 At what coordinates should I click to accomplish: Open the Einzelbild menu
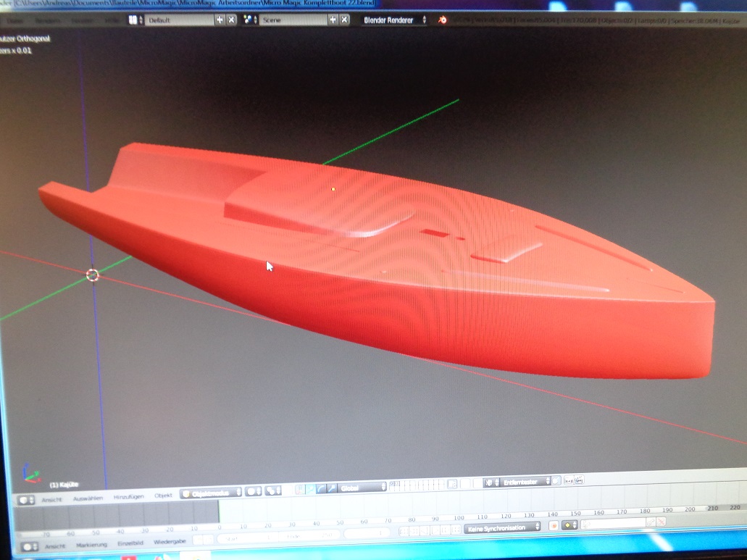[130, 543]
